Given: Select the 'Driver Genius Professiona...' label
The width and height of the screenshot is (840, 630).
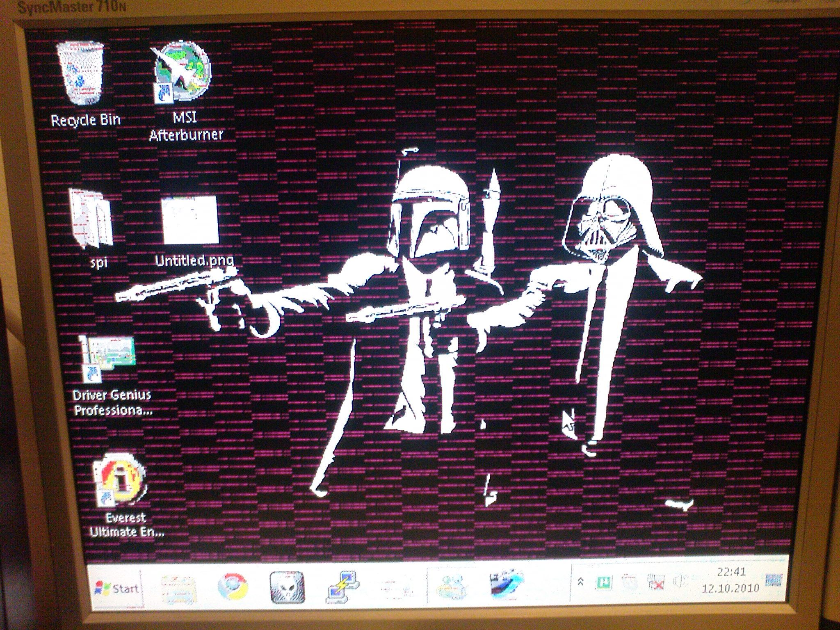Looking at the screenshot, I should click(112, 402).
